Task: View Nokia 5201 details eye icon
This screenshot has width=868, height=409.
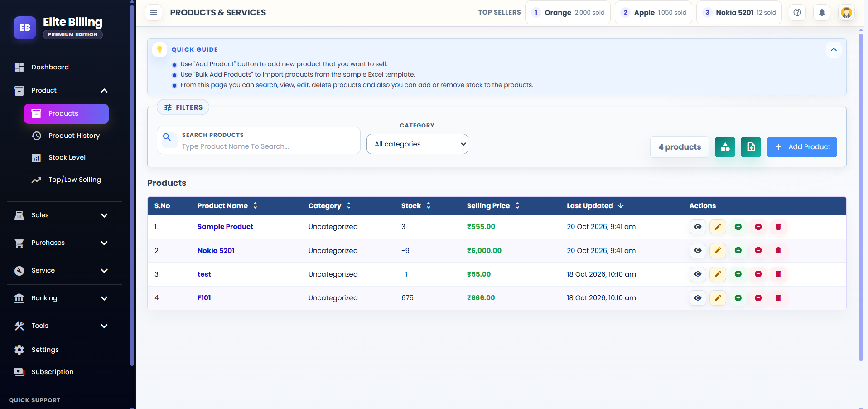Action: pyautogui.click(x=698, y=250)
